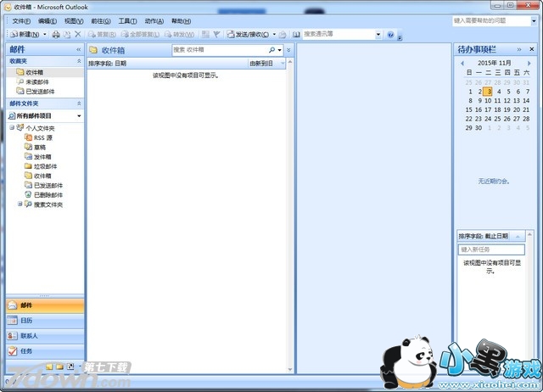Minimize the 待办事项栏 with chevron
543x392 pixels.
[519, 49]
